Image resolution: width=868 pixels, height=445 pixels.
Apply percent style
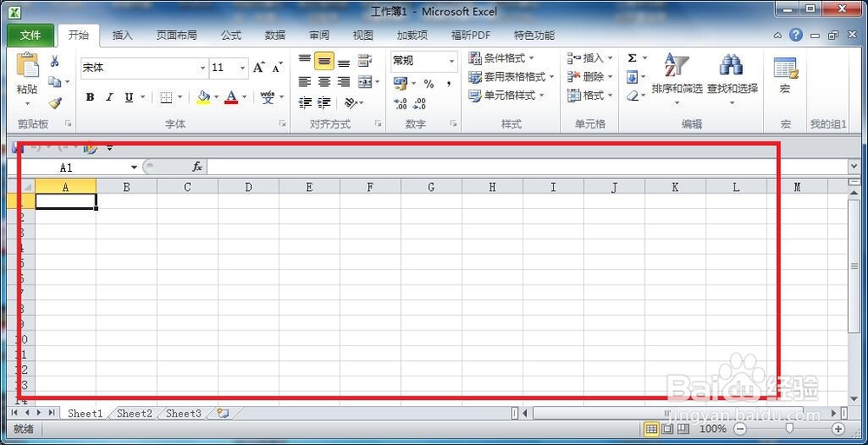coord(429,83)
